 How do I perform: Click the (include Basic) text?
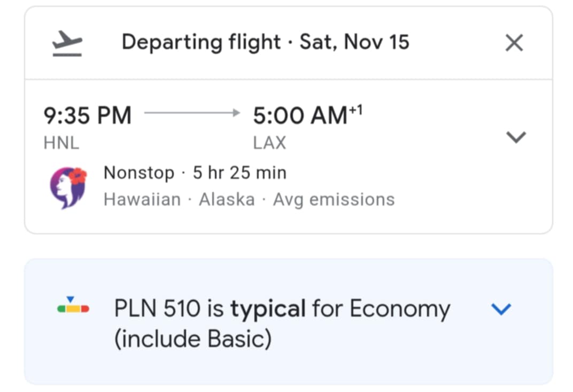(x=193, y=339)
